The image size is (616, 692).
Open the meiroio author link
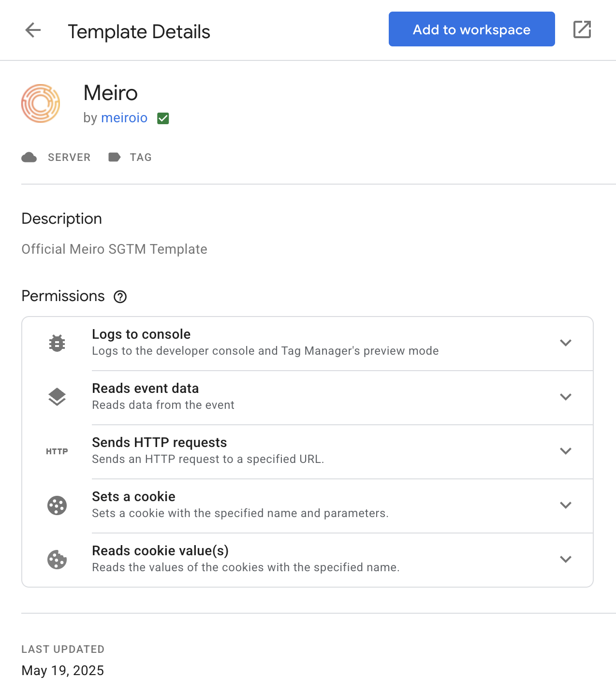point(124,118)
